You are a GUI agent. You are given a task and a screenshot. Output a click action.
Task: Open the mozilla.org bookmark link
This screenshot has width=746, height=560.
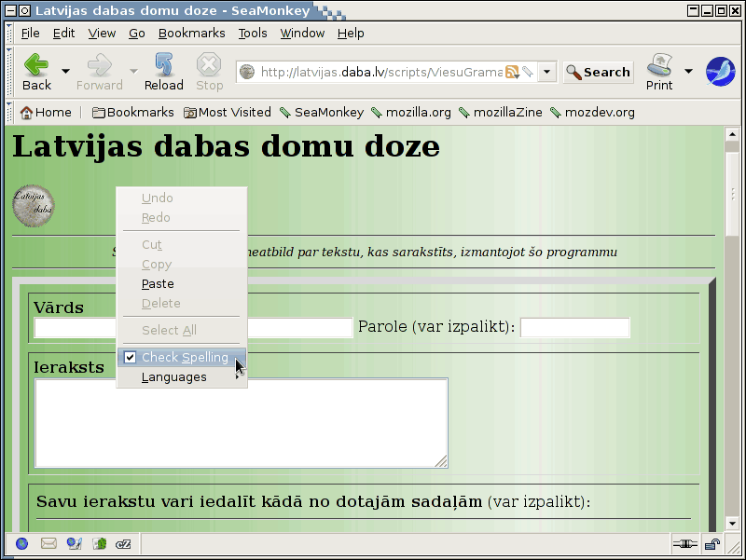point(411,113)
